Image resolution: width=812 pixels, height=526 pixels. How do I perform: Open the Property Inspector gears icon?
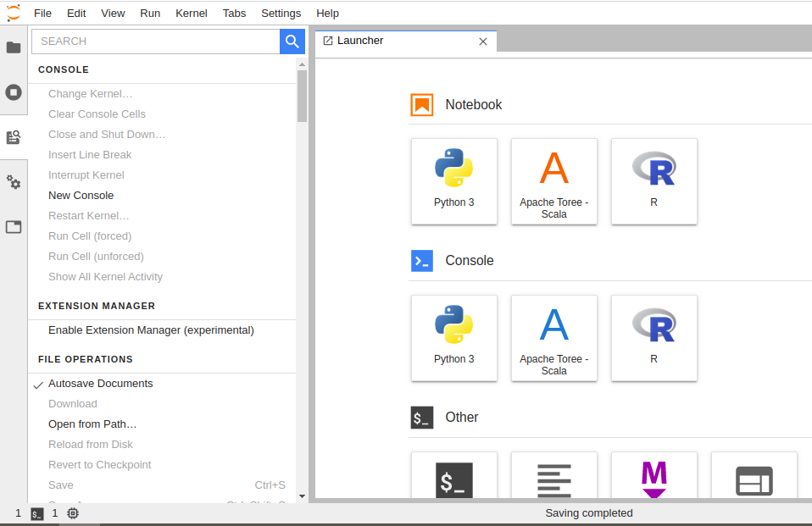tap(14, 182)
